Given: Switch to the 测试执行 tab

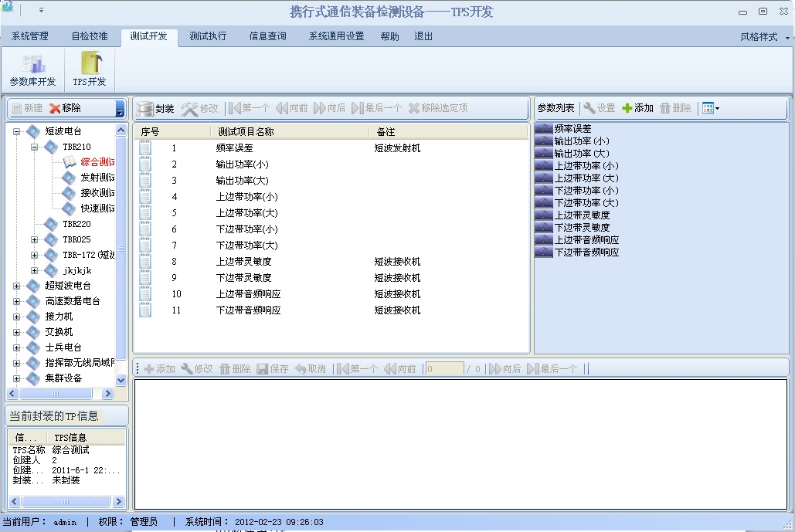Looking at the screenshot, I should pos(208,36).
